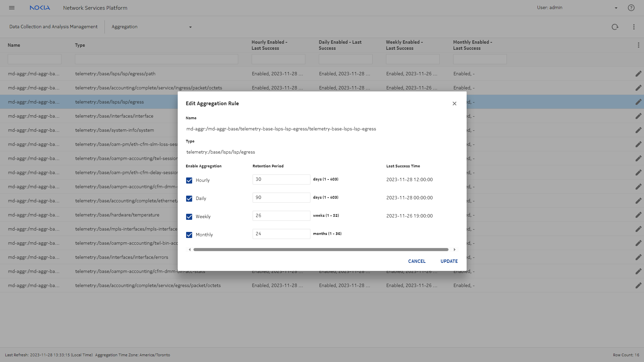This screenshot has height=362, width=644.
Task: Open the table column options menu
Action: click(638, 45)
